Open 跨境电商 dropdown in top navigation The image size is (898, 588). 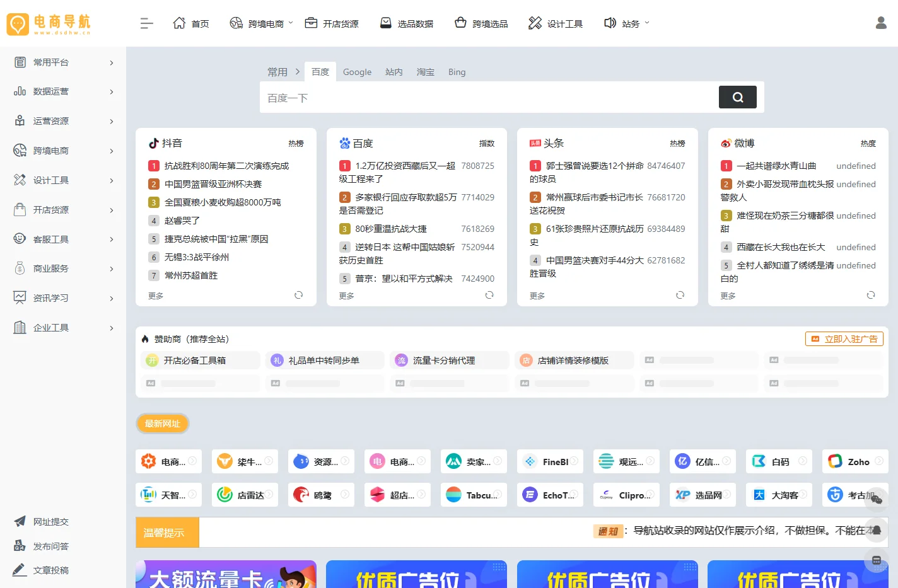click(x=261, y=23)
